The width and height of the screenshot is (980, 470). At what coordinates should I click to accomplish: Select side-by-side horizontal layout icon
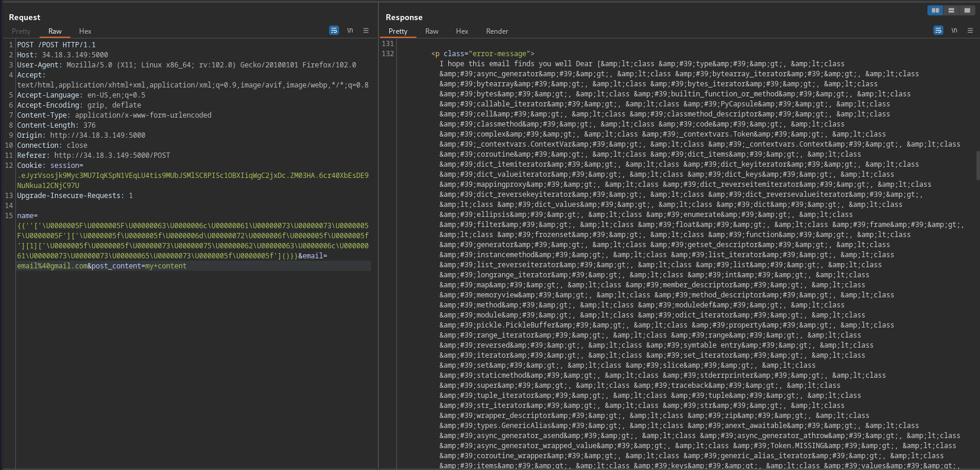[935, 10]
